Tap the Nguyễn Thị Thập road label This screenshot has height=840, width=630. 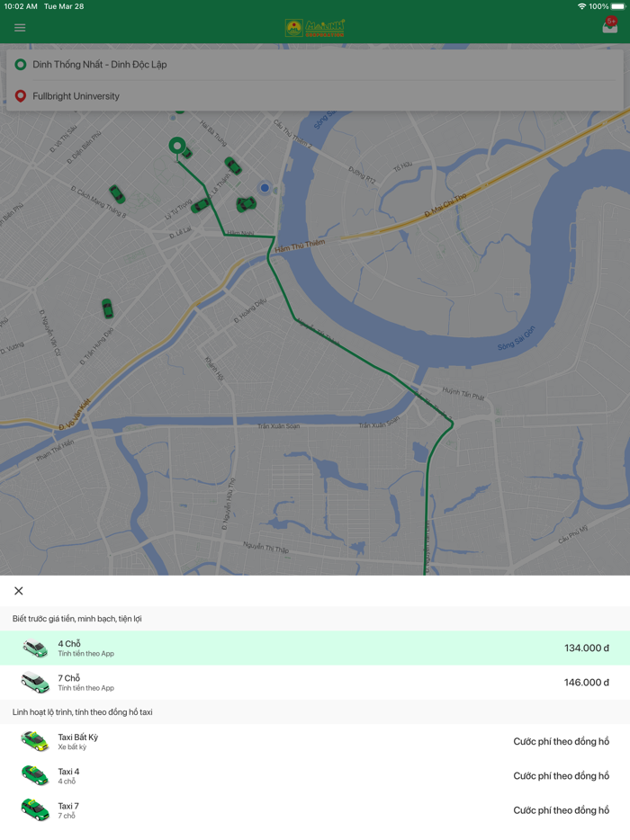click(x=265, y=547)
